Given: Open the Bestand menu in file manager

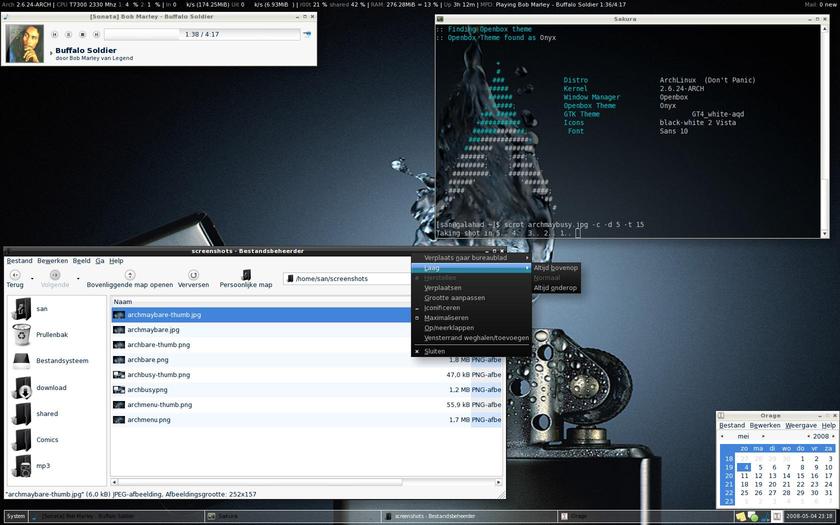Looking at the screenshot, I should point(19,261).
